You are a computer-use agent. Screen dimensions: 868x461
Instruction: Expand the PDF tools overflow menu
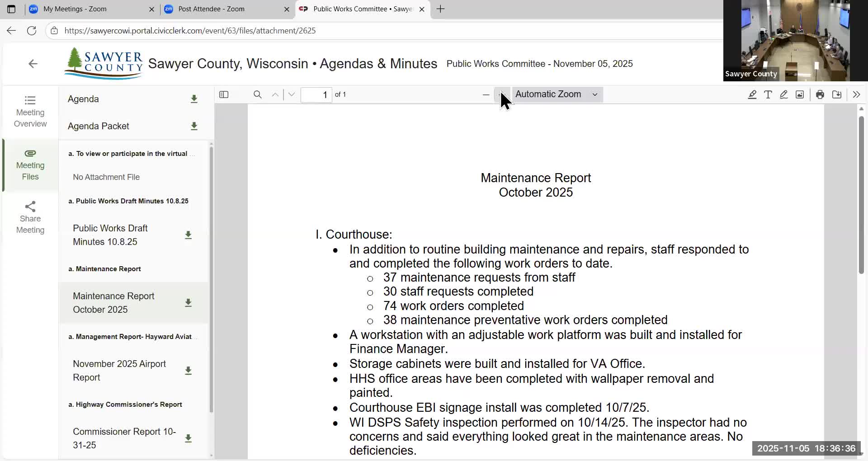tap(856, 94)
